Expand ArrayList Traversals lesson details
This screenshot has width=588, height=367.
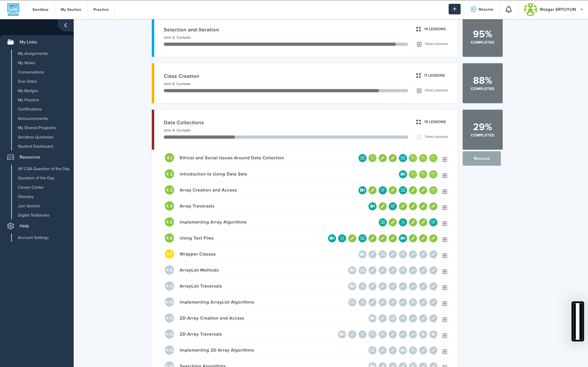tap(445, 288)
